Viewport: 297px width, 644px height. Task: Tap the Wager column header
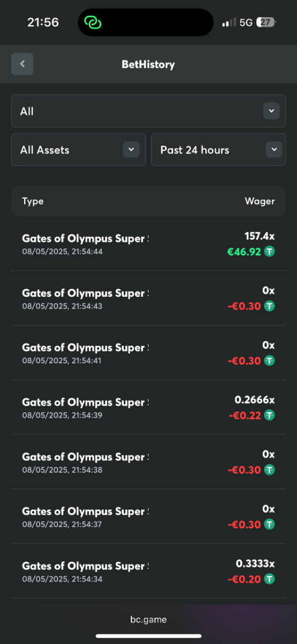coord(259,201)
